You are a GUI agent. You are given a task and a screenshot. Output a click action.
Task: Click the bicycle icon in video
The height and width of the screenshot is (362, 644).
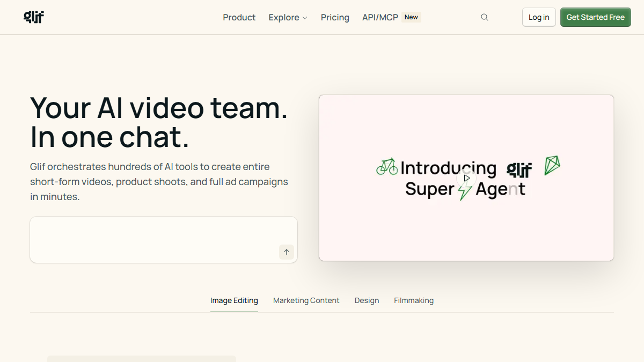pyautogui.click(x=387, y=167)
